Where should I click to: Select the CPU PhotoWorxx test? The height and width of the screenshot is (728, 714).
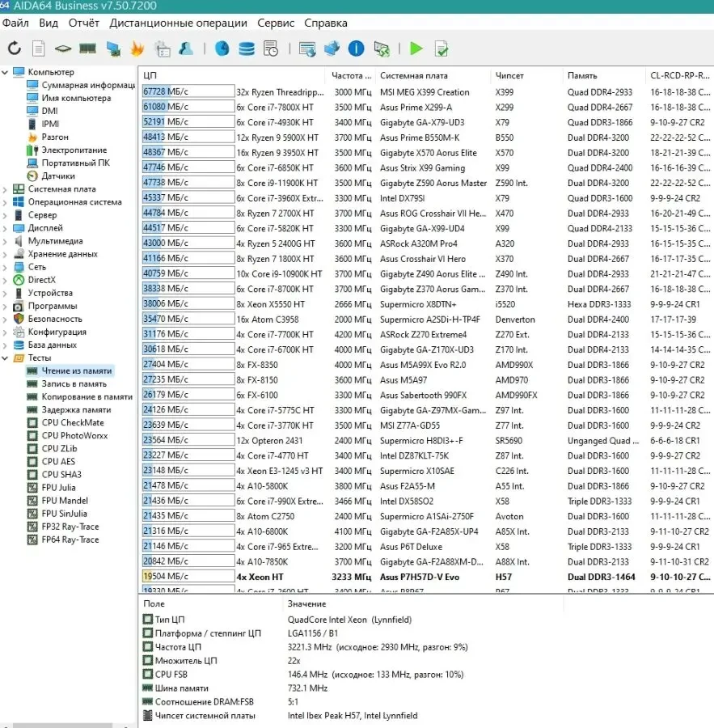click(74, 435)
